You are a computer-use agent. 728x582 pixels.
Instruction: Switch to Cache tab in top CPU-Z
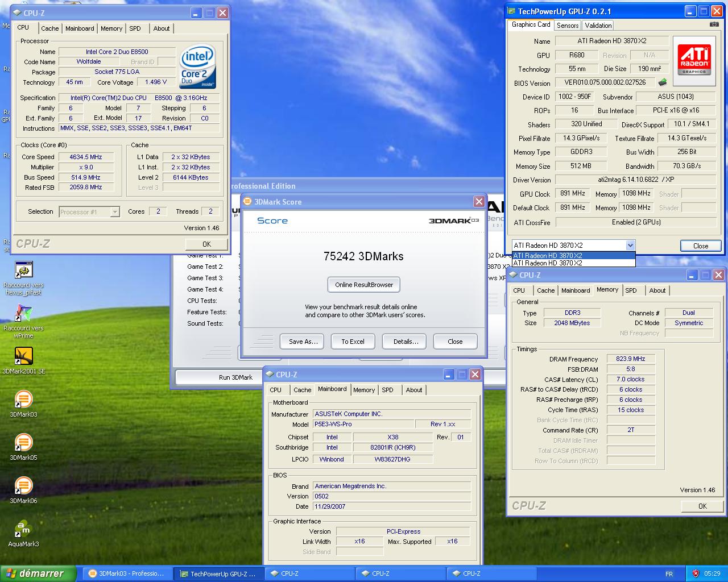click(50, 28)
